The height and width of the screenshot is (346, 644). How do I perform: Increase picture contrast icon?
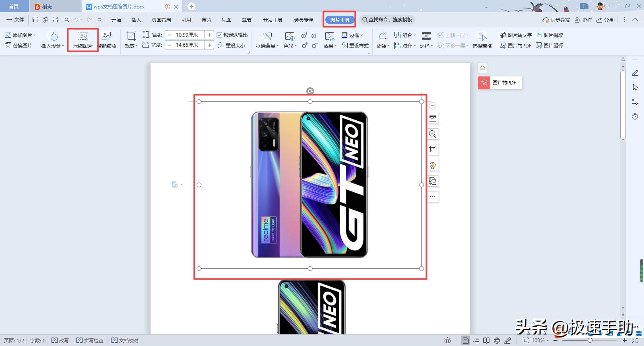(x=304, y=35)
